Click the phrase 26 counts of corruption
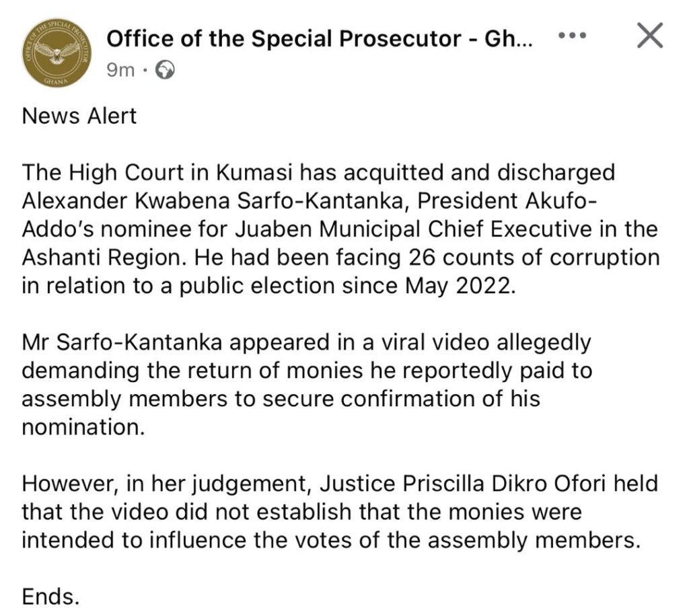Image resolution: width=689 pixels, height=616 pixels. point(534,258)
